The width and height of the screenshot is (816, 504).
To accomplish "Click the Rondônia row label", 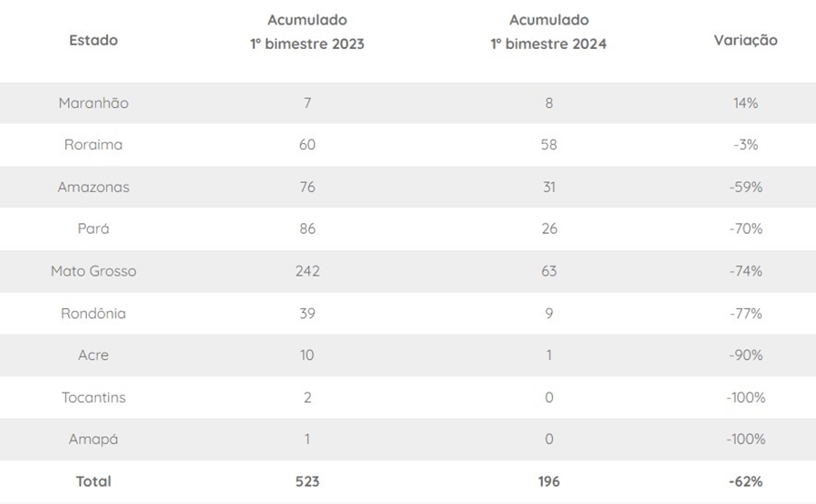I will click(93, 314).
